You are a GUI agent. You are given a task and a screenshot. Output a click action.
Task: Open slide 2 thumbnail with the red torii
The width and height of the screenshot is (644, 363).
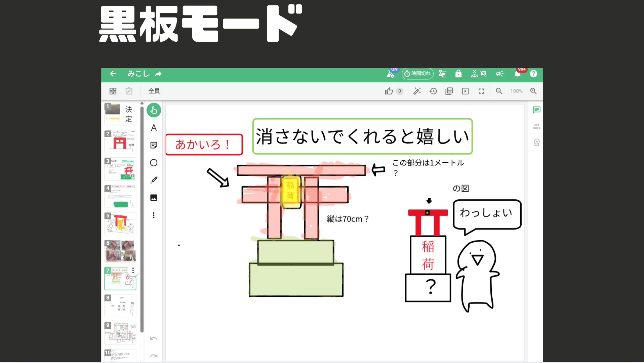tap(120, 141)
